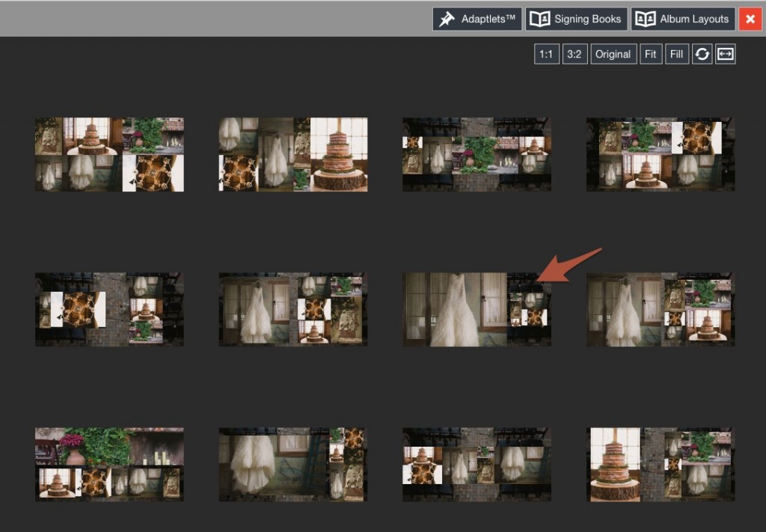
Task: Select the 3:2 aspect ratio
Action: tap(574, 54)
